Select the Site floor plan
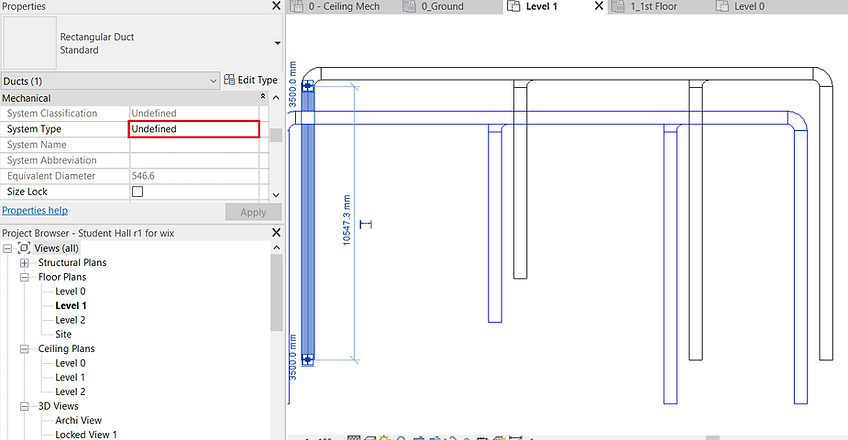 tap(63, 334)
